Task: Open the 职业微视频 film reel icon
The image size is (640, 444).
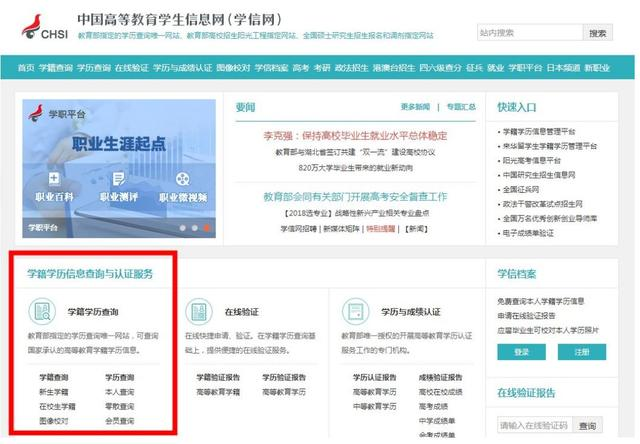Action: (182, 179)
